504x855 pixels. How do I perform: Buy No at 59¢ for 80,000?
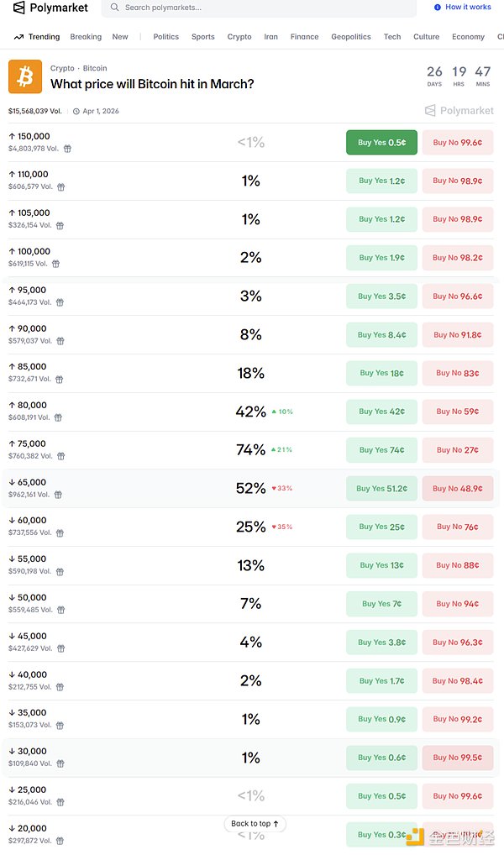coord(457,412)
